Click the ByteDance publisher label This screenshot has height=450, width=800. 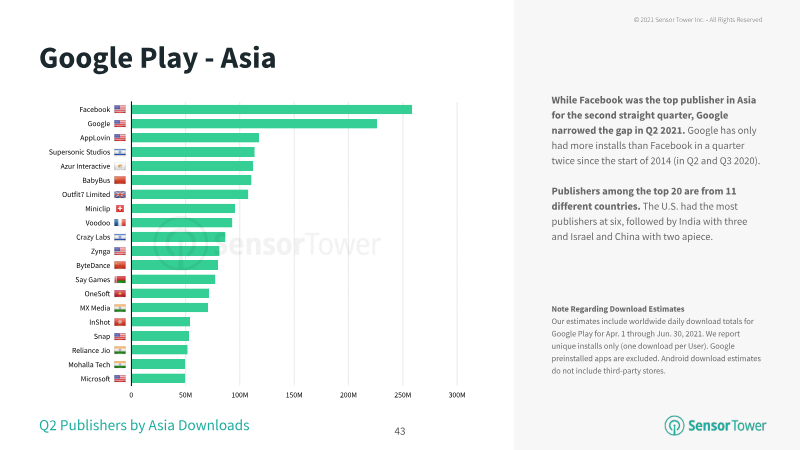93,265
